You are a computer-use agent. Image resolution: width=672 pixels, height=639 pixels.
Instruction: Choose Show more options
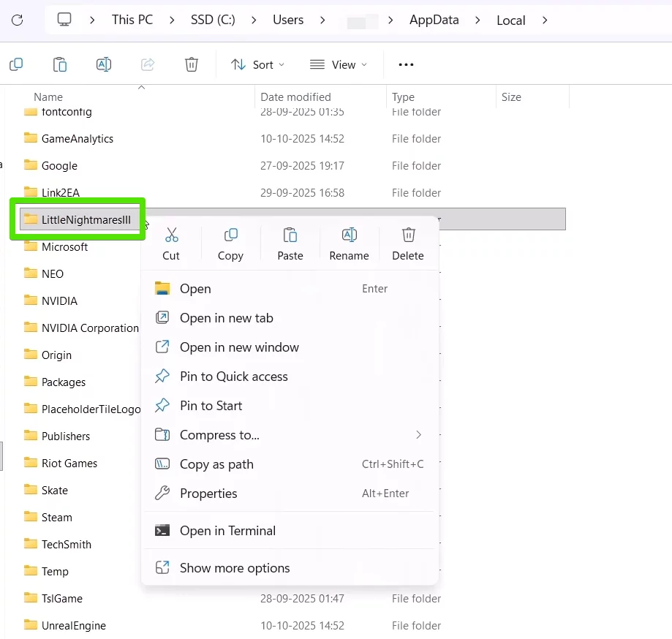click(235, 568)
